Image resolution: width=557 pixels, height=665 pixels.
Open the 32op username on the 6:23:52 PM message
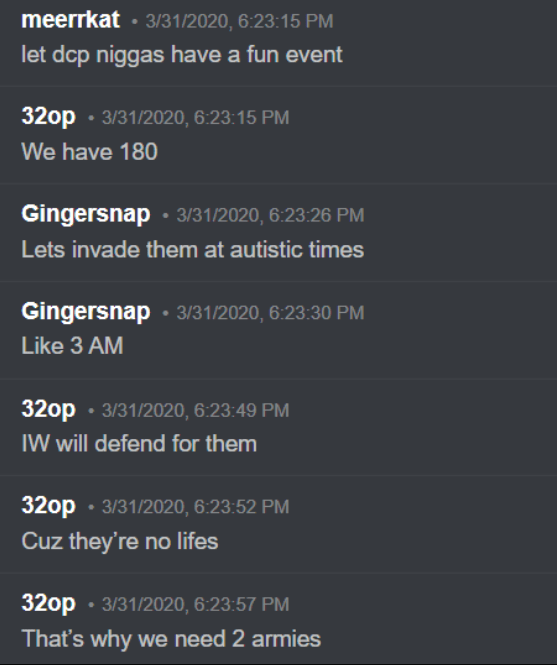click(x=48, y=506)
